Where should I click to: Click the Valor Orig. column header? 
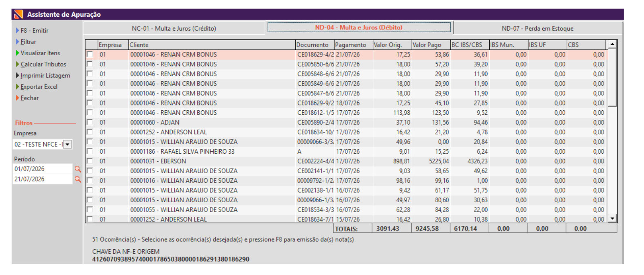click(392, 45)
